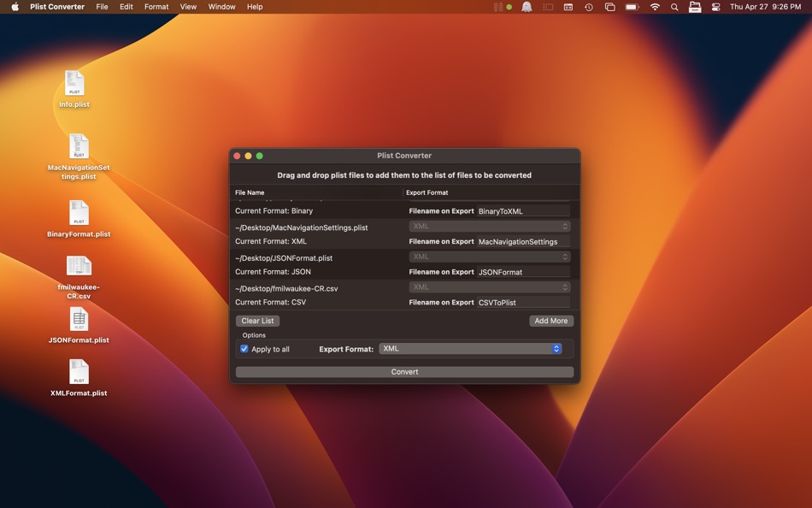Open the Window menu

(221, 7)
